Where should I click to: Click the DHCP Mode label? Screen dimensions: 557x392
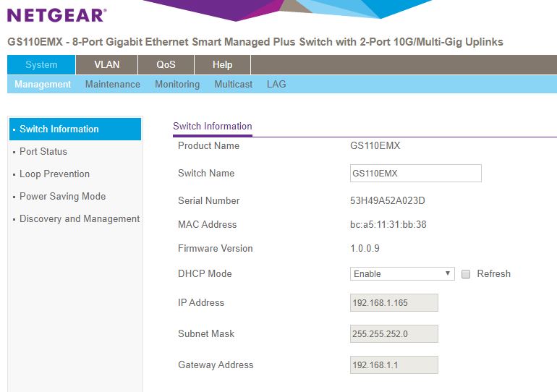[205, 274]
